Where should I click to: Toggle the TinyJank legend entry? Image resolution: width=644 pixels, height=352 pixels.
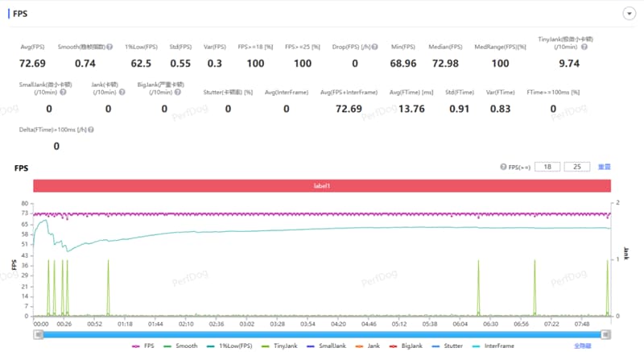(x=279, y=346)
